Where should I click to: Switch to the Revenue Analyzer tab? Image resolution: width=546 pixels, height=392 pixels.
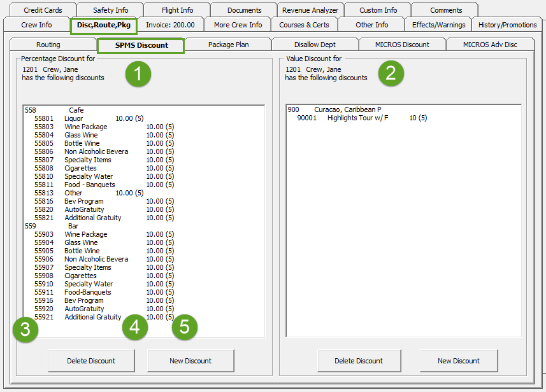(310, 10)
